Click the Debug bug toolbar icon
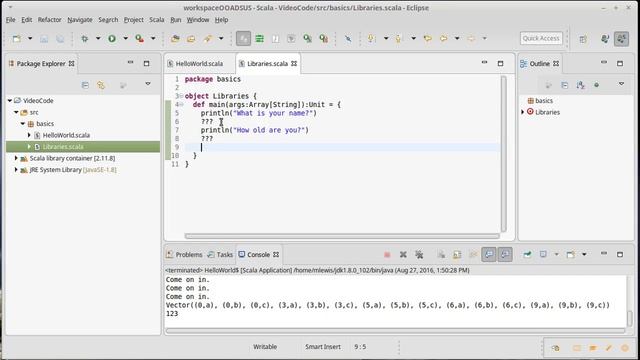This screenshot has height=360, width=640. coord(85,38)
